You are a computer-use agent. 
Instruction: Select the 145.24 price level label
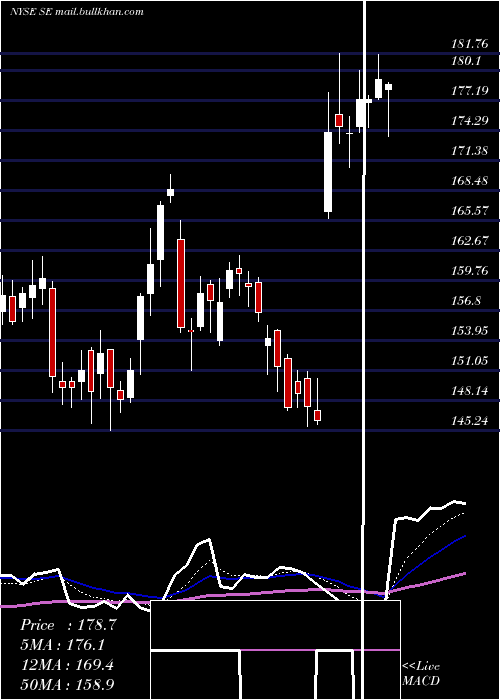pyautogui.click(x=469, y=421)
